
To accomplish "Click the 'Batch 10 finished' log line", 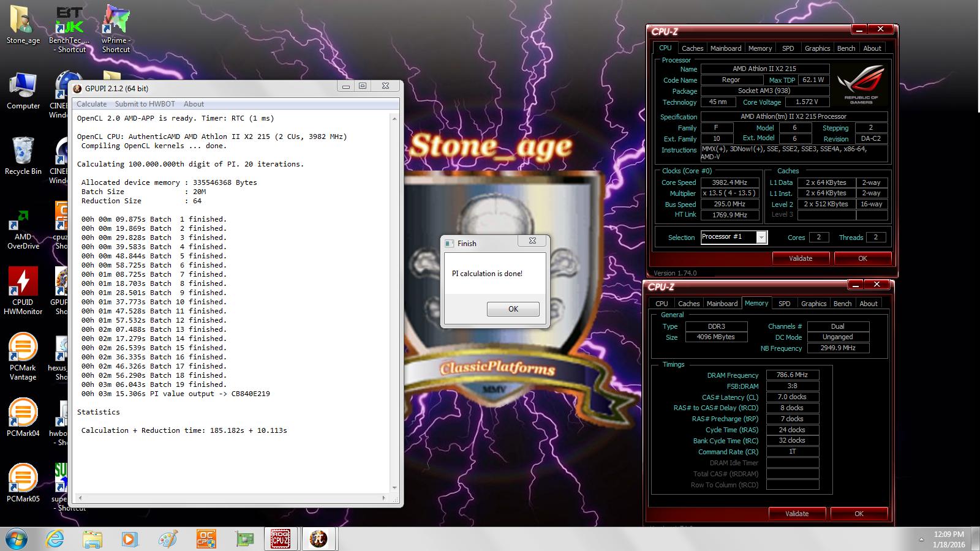I will (x=154, y=302).
